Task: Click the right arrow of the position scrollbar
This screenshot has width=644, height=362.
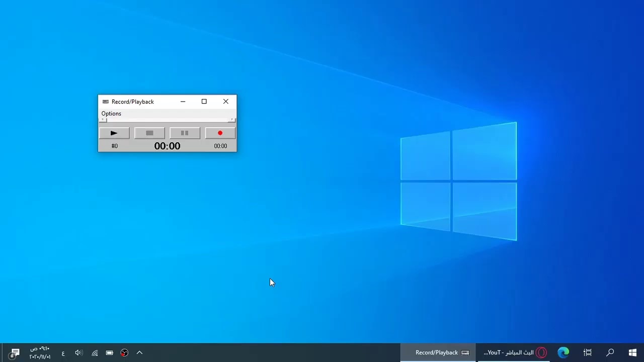Action: [232, 120]
